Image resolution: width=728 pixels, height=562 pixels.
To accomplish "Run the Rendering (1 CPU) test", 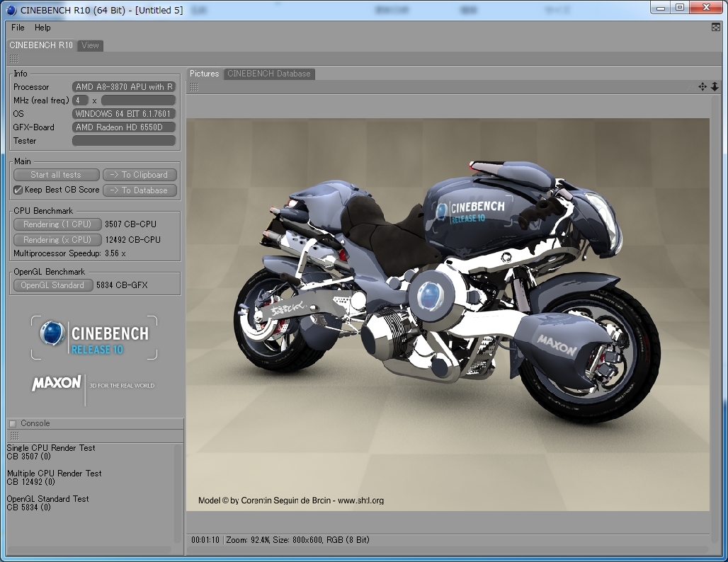I will point(57,224).
